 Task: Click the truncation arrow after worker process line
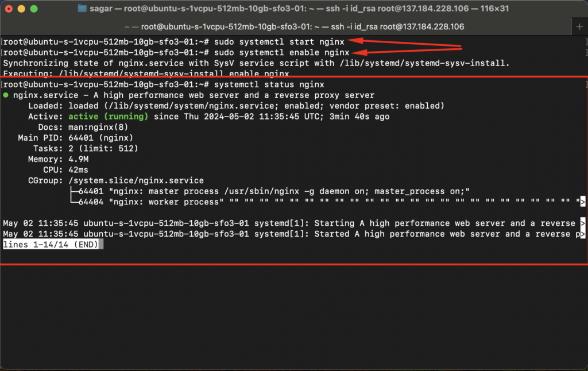[582, 202]
